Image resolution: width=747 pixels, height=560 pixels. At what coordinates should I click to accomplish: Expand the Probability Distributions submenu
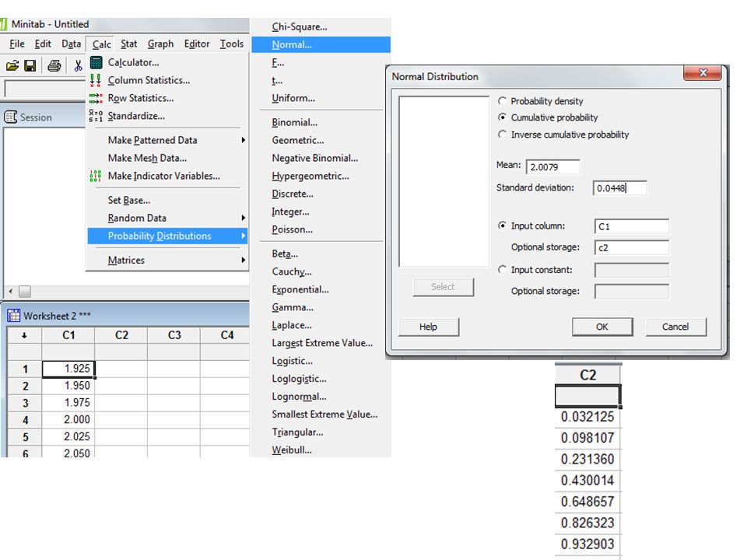pyautogui.click(x=243, y=236)
